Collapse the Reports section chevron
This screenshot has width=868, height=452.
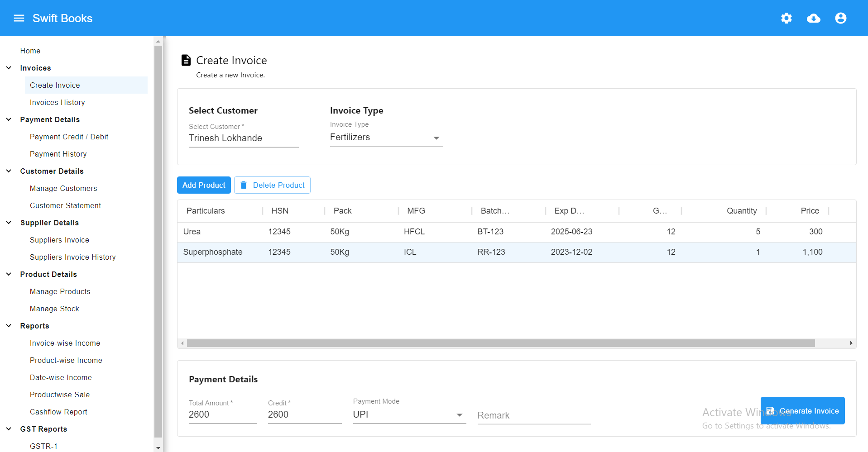point(9,325)
